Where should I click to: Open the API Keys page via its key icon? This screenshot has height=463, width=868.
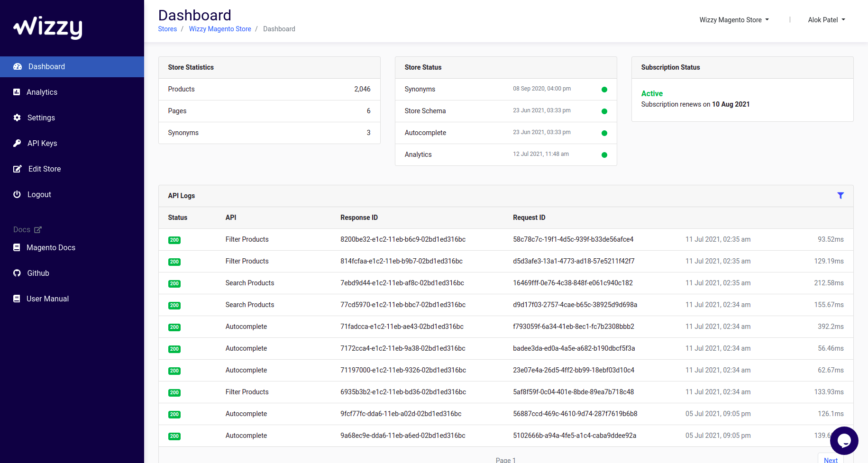(17, 143)
